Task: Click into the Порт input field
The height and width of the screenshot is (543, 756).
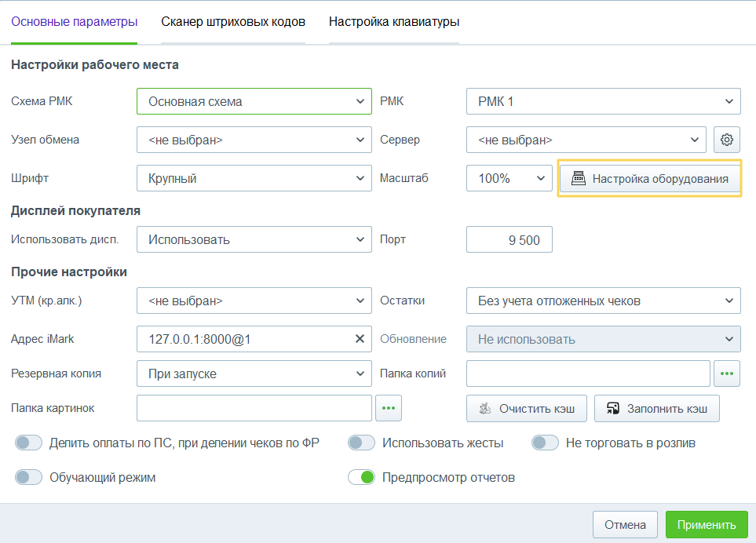Action: tap(509, 240)
